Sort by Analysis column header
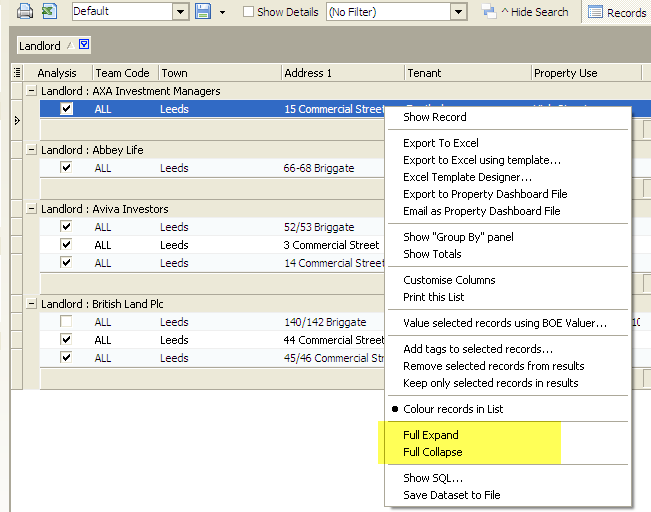The width and height of the screenshot is (651, 512). click(x=57, y=73)
